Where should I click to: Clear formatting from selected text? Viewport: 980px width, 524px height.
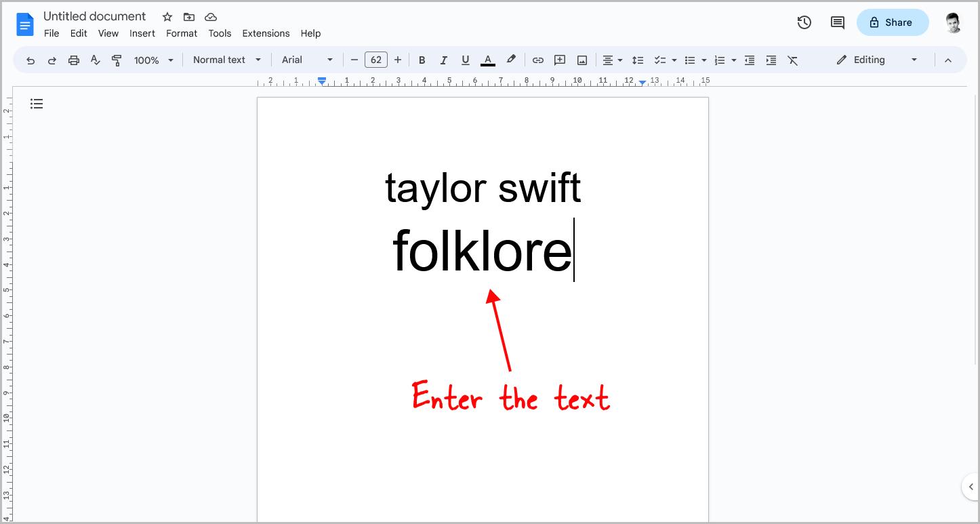(x=793, y=60)
